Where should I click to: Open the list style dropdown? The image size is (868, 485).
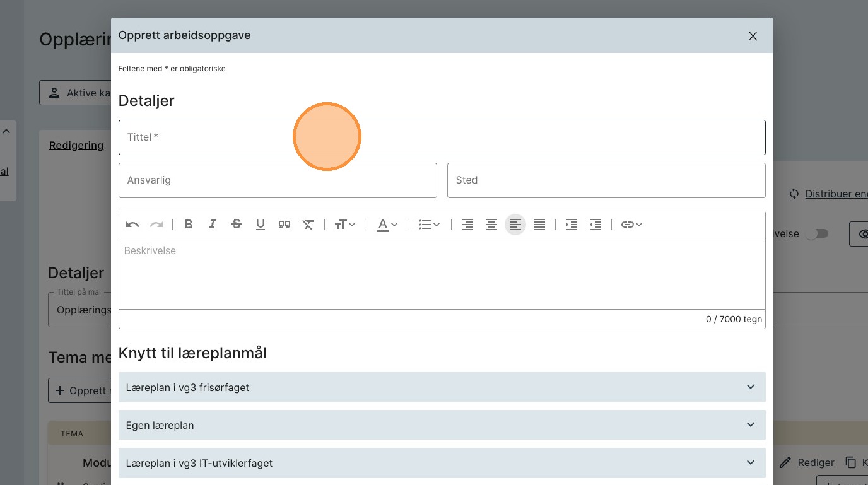coord(430,225)
